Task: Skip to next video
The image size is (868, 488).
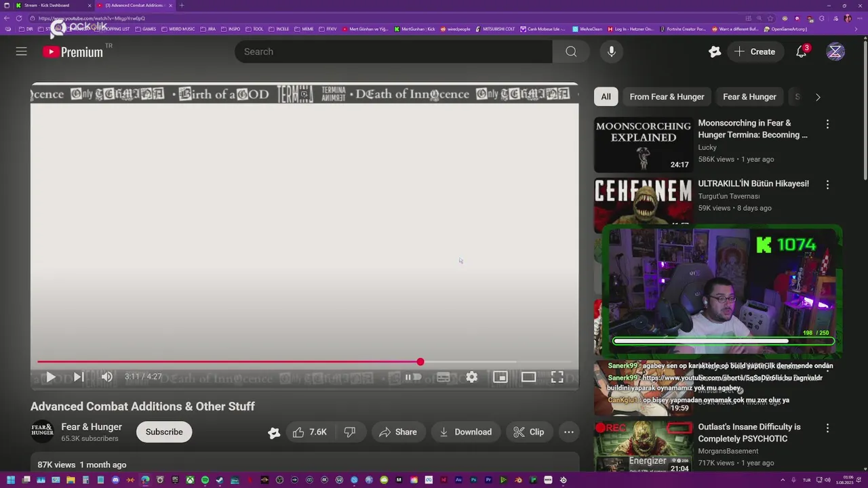Action: pyautogui.click(x=78, y=377)
